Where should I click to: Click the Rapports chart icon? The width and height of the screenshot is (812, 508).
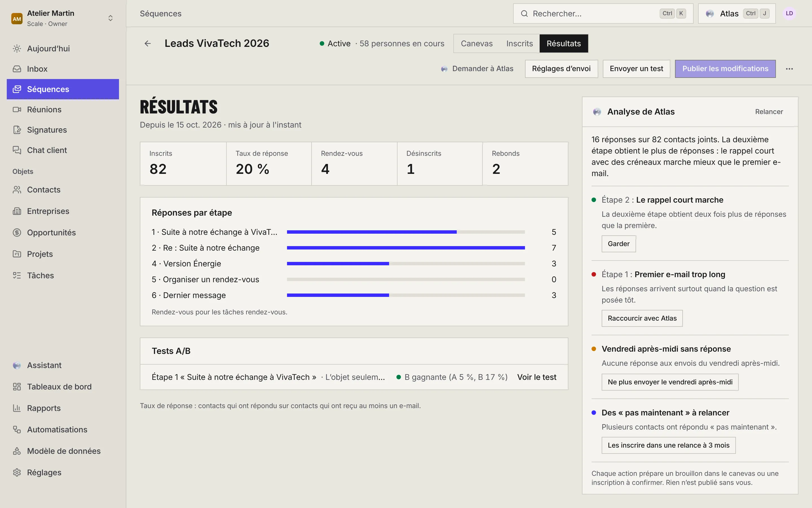(x=17, y=408)
